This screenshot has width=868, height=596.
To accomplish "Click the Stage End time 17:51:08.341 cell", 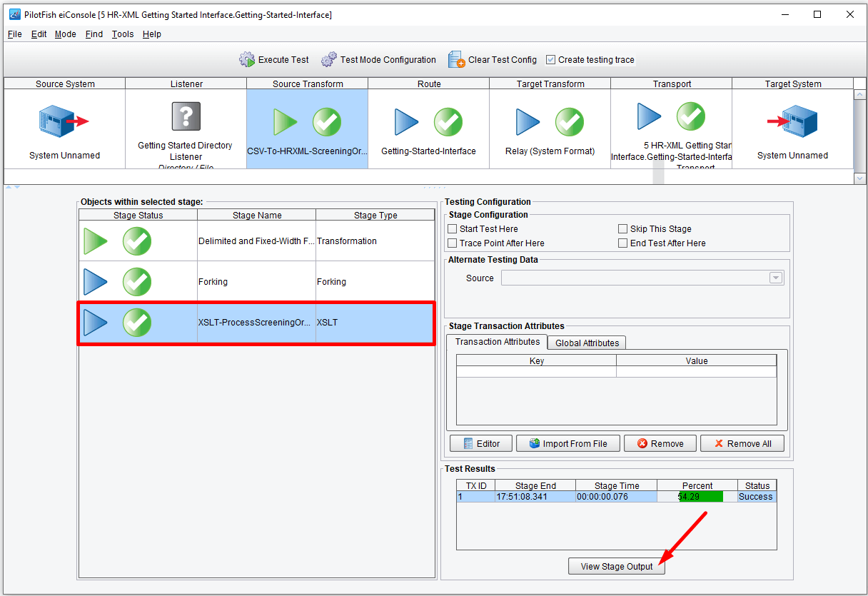I will (x=535, y=497).
